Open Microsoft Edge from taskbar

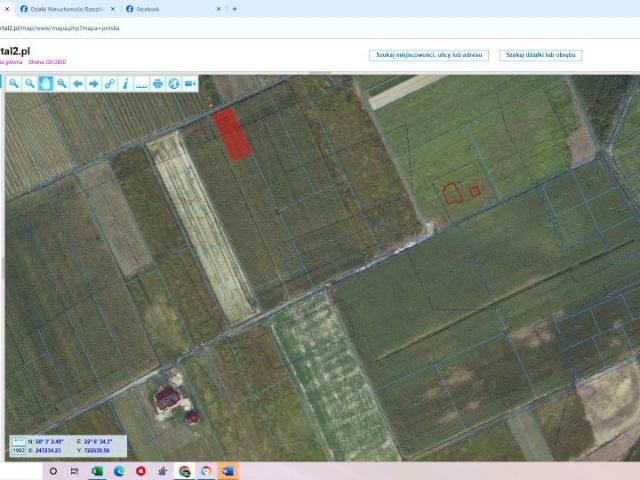pyautogui.click(x=119, y=471)
